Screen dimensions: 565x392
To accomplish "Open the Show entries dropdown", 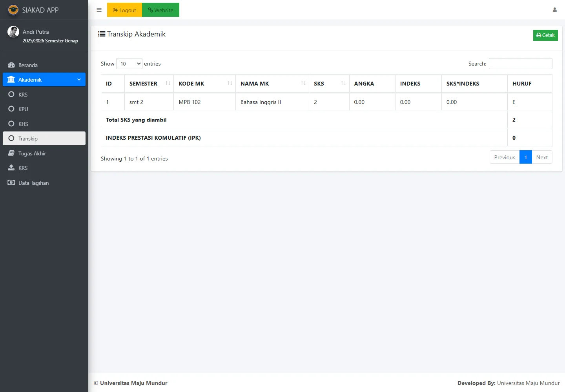I will [129, 64].
